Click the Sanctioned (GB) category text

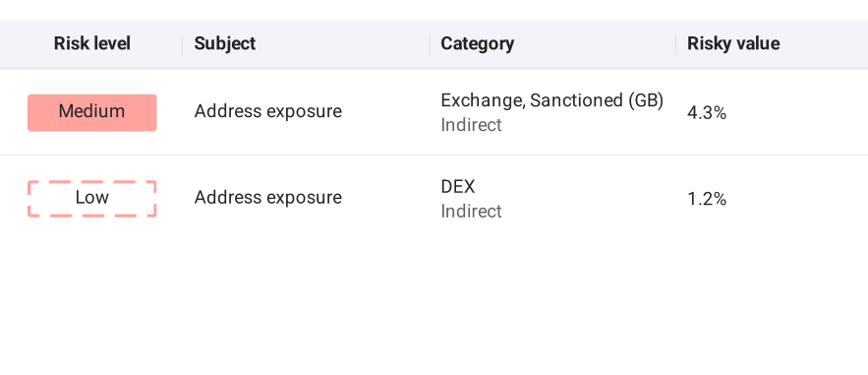pyautogui.click(x=596, y=100)
